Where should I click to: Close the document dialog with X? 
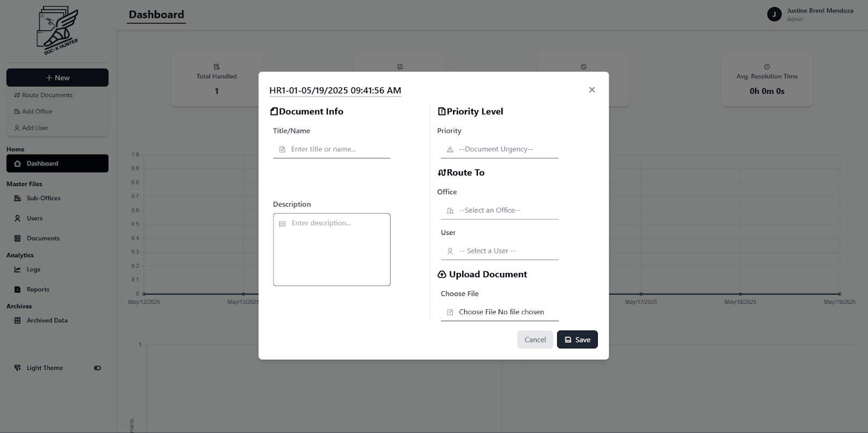[592, 90]
